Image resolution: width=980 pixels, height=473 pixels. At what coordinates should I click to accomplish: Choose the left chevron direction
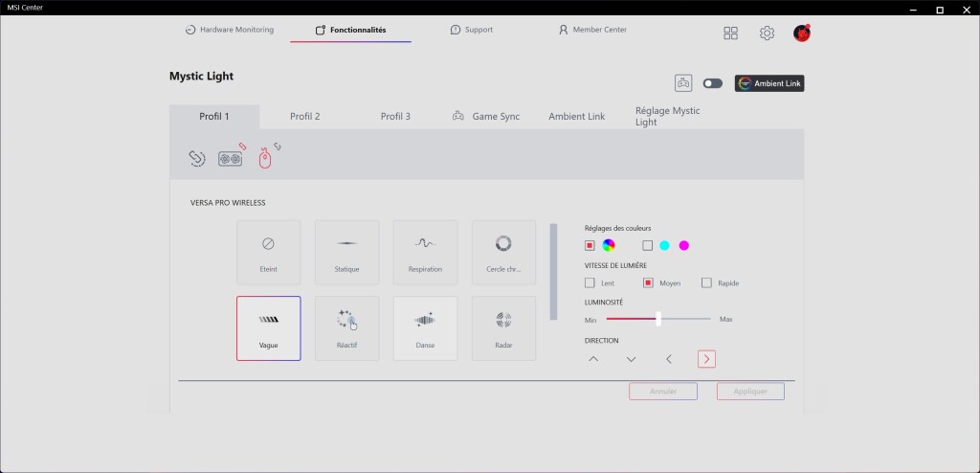pyautogui.click(x=669, y=359)
